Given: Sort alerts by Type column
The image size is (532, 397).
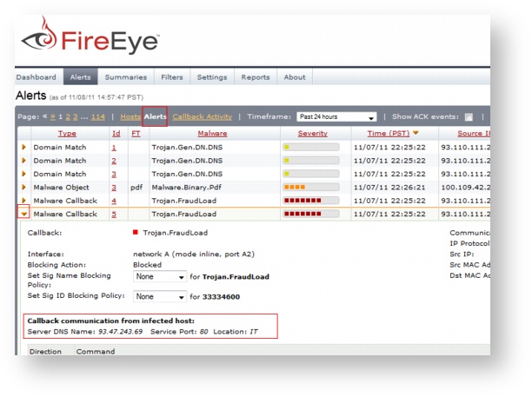Looking at the screenshot, I should [x=67, y=133].
